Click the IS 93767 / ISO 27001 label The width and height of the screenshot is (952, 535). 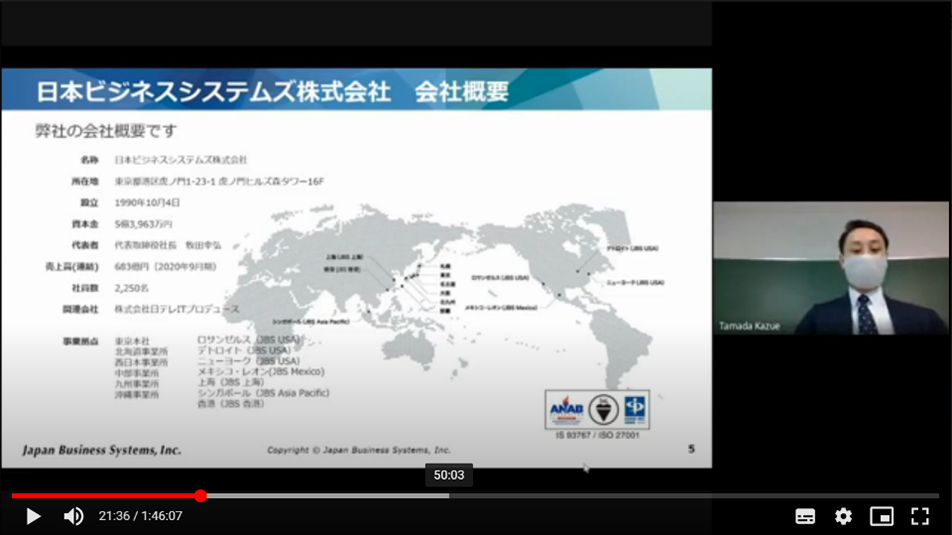click(x=597, y=435)
